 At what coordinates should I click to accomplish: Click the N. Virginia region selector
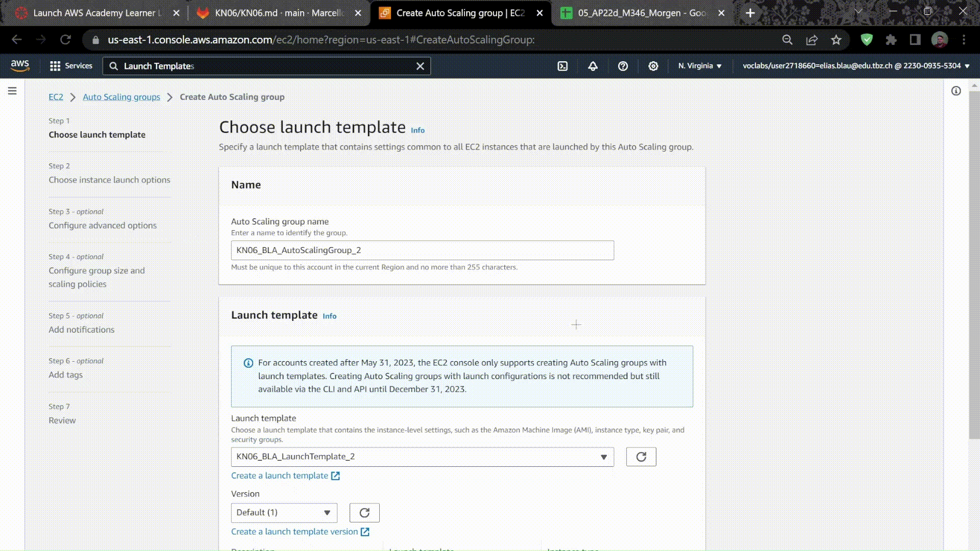pos(699,65)
